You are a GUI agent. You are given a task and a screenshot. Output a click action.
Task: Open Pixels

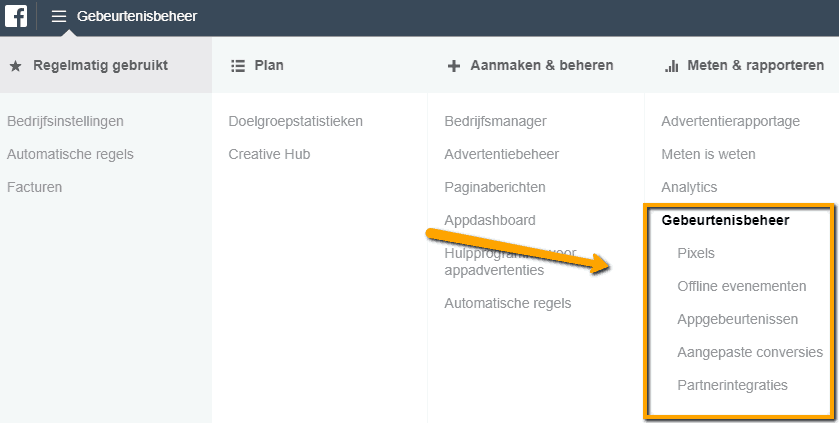tap(696, 253)
